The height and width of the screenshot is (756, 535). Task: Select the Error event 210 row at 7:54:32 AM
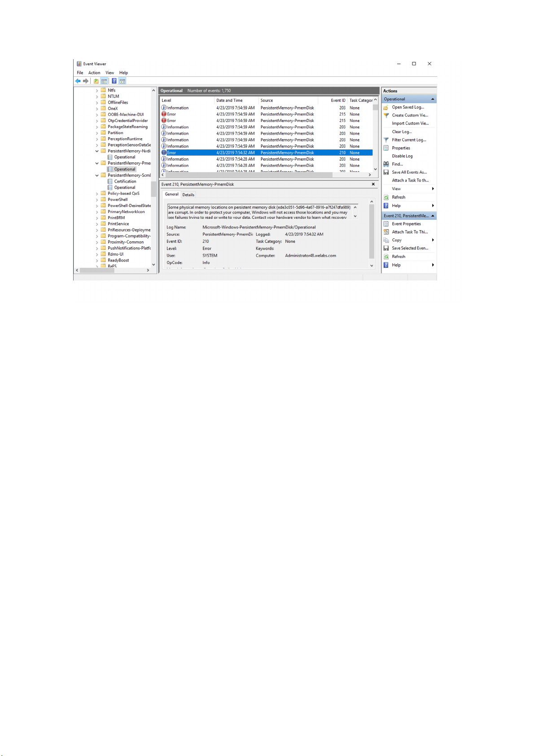267,153
